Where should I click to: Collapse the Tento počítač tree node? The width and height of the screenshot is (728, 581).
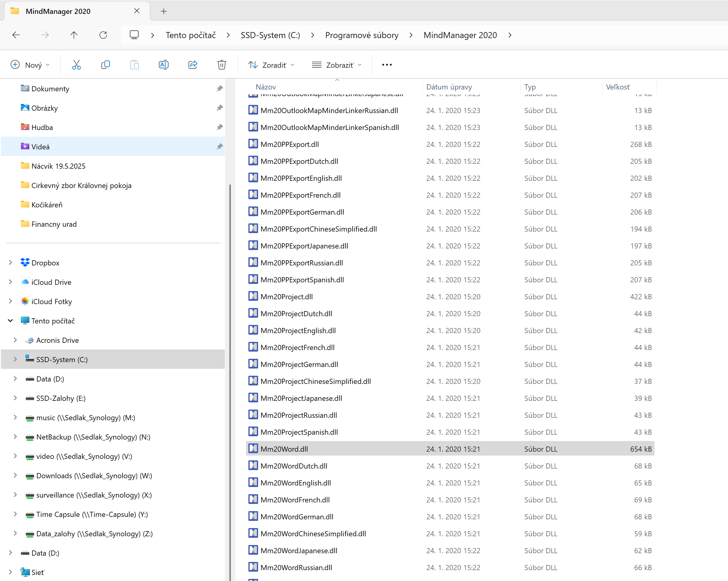(11, 320)
